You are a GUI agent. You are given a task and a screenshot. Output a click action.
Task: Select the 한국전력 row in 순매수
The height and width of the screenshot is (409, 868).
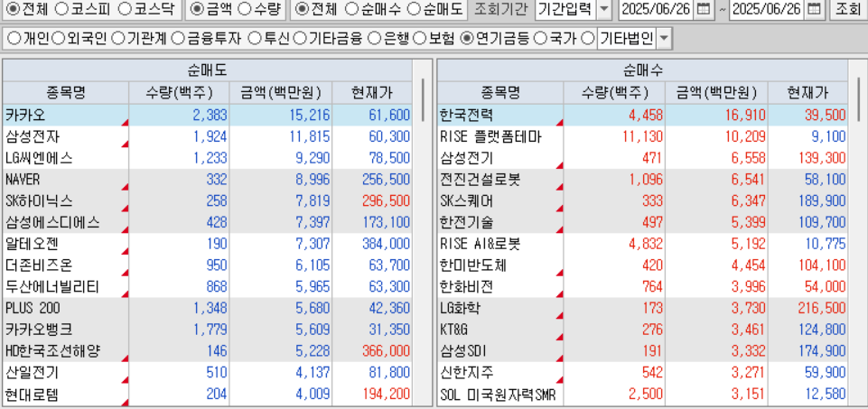click(x=643, y=116)
